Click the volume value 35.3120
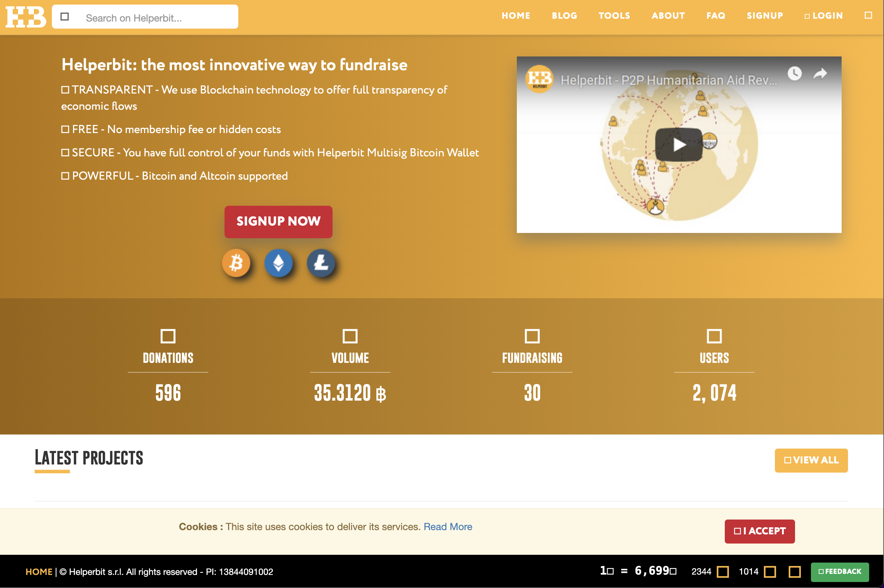884x588 pixels. click(x=350, y=392)
